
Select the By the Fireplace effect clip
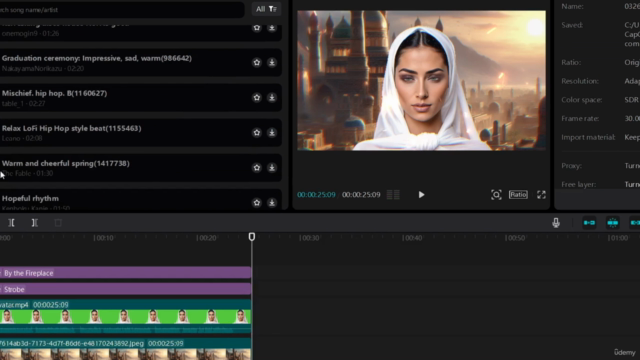click(x=125, y=273)
